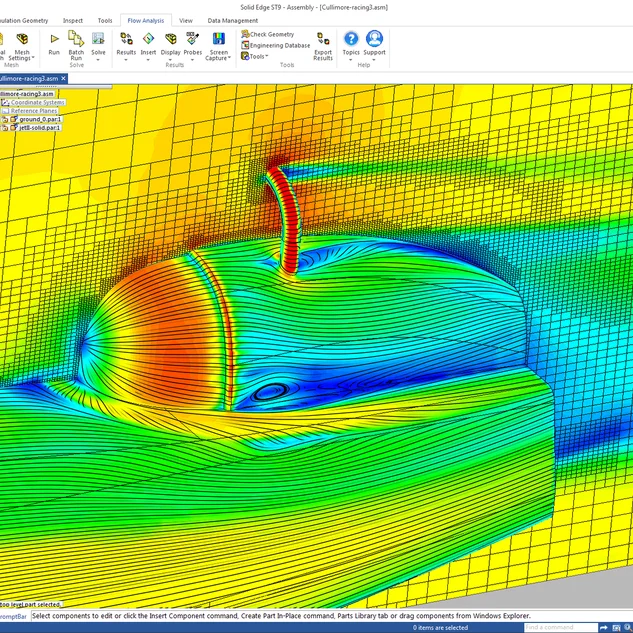Screen dimensions: 633x633
Task: Switch to the Simulation Geometry tab
Action: tap(23, 21)
